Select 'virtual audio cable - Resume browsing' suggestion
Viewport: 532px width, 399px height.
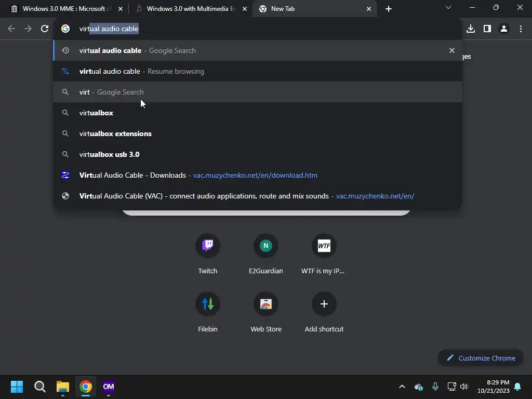pos(258,71)
